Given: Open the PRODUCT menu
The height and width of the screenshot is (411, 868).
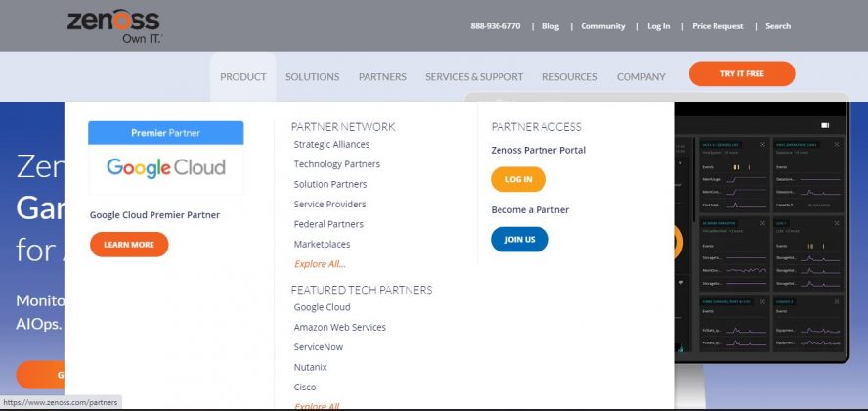Looking at the screenshot, I should coord(243,77).
